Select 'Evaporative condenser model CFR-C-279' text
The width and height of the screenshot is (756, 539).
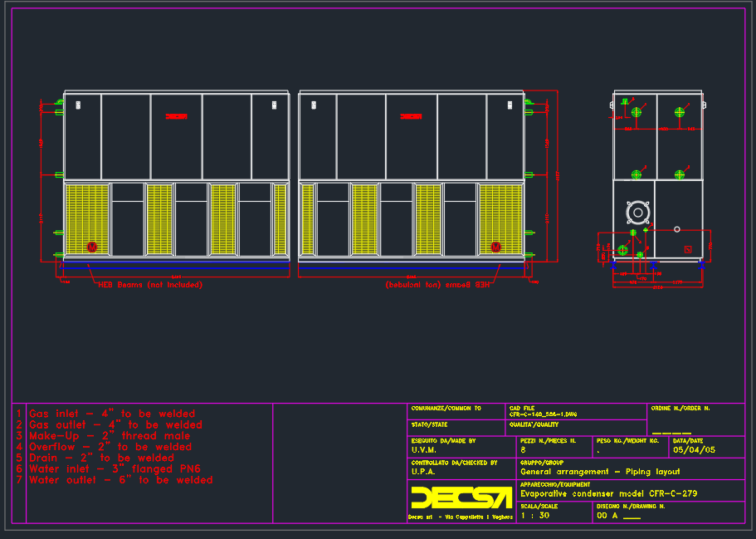609,493
